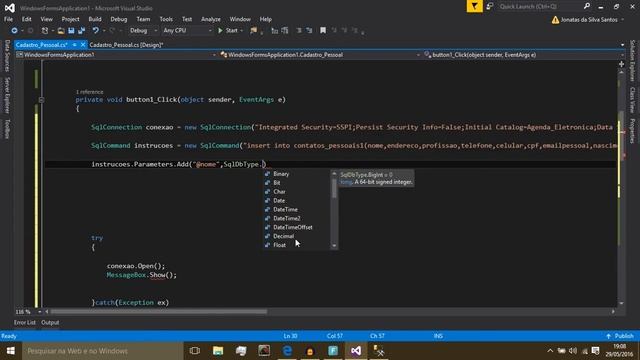This screenshot has width=640, height=360.
Task: Click the Quick Launch search magnifier
Action: pos(587,7)
